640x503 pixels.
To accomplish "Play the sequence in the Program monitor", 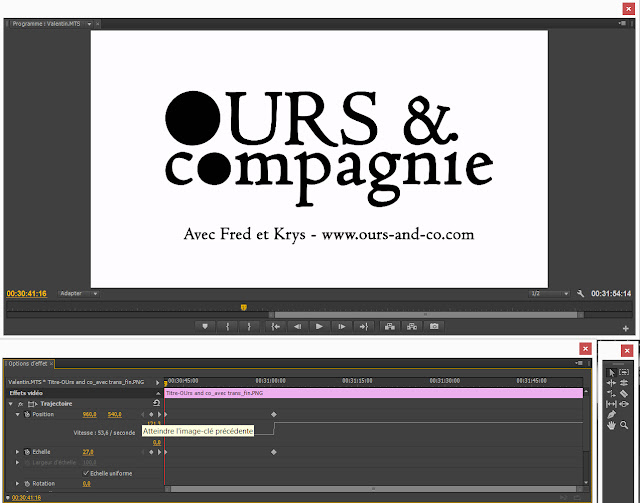I will 319,326.
